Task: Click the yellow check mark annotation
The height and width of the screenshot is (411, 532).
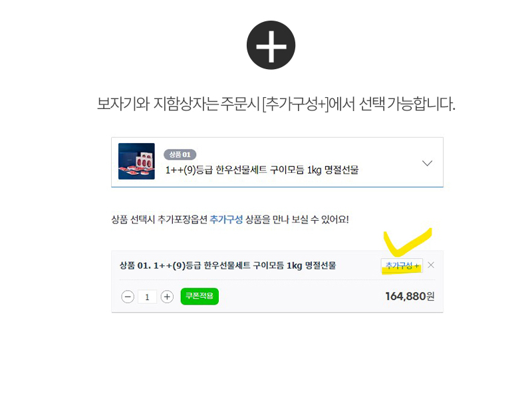Action: (407, 242)
